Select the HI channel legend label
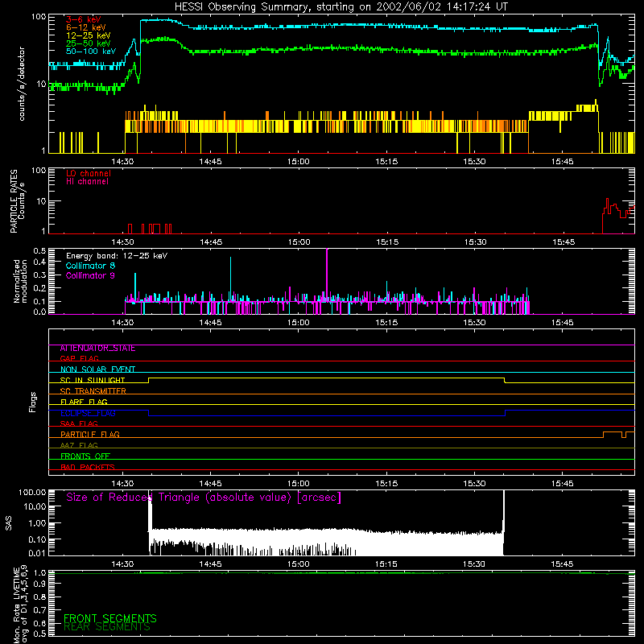 tap(87, 182)
